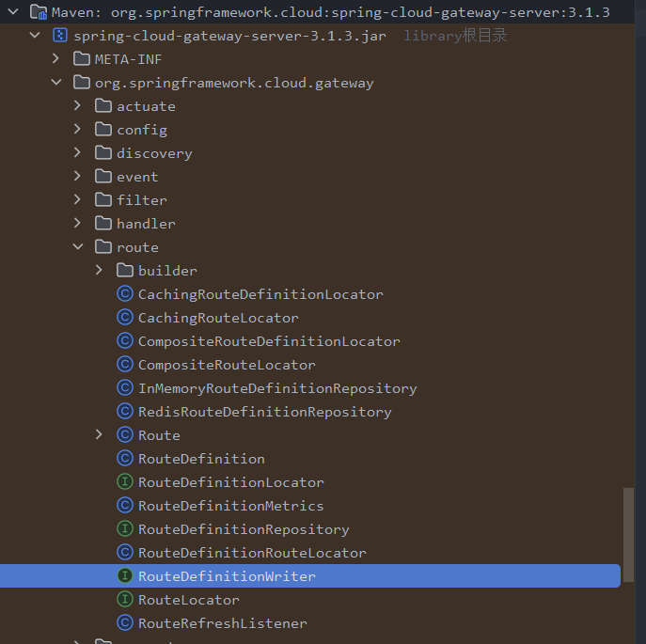The width and height of the screenshot is (646, 644).
Task: Click the org.springframework.cloud.gateway folder icon
Action: coord(82,83)
